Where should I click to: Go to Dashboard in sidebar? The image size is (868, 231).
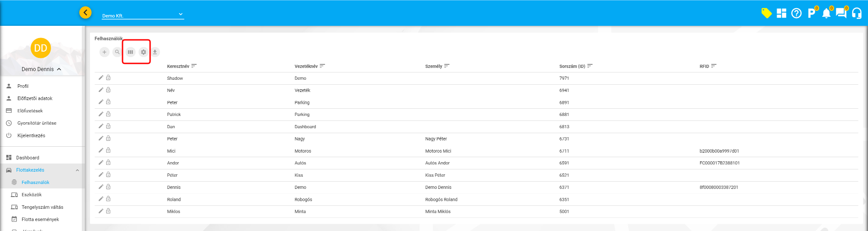28,158
